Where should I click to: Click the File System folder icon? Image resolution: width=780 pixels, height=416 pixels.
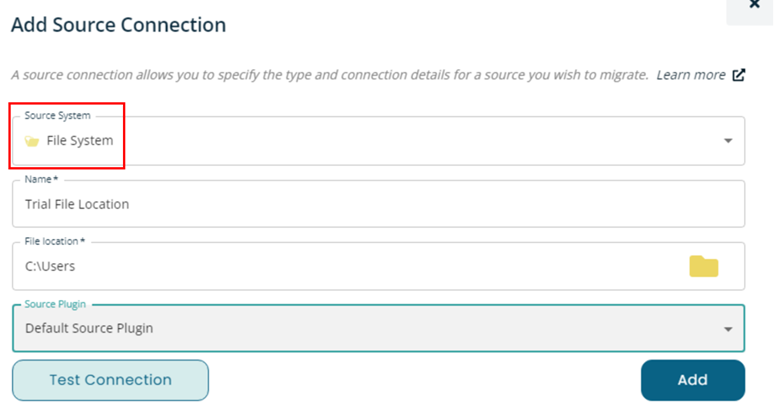(32, 141)
